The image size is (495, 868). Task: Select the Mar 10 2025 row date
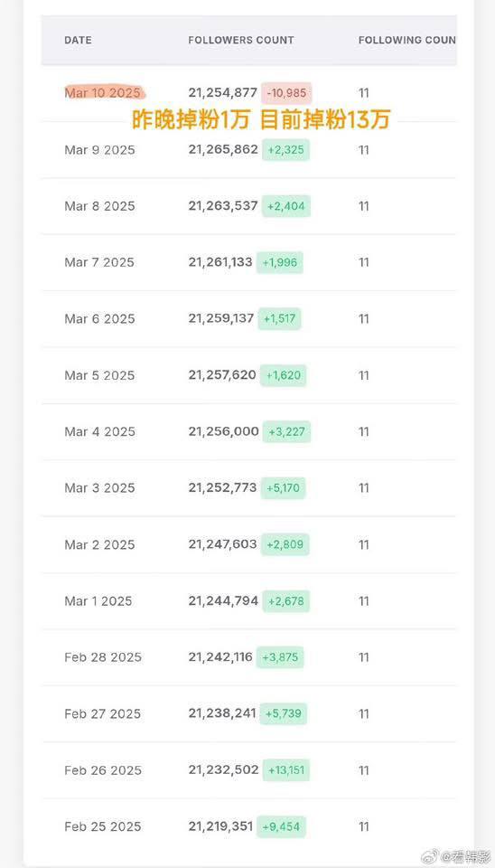pyautogui.click(x=102, y=93)
